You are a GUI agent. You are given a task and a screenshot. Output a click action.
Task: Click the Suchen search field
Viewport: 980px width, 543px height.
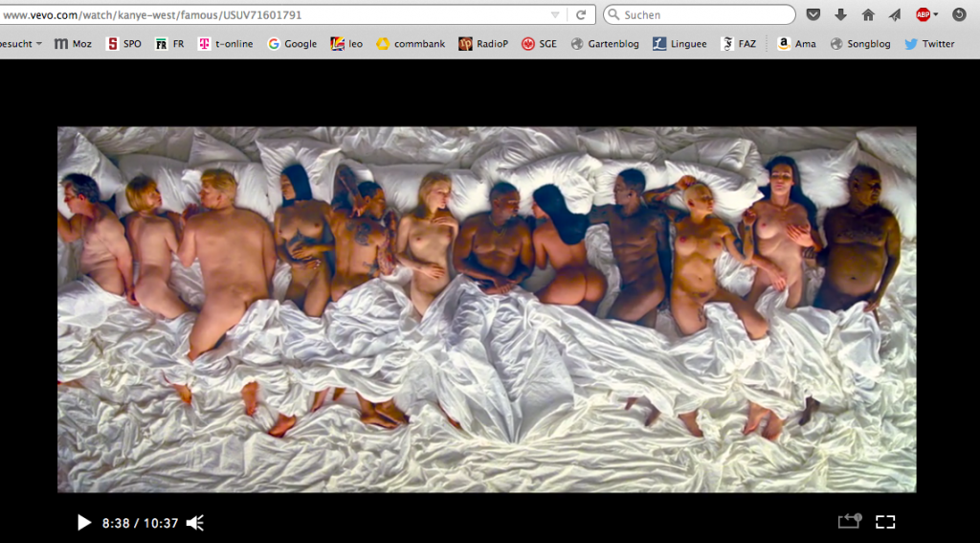click(x=699, y=14)
